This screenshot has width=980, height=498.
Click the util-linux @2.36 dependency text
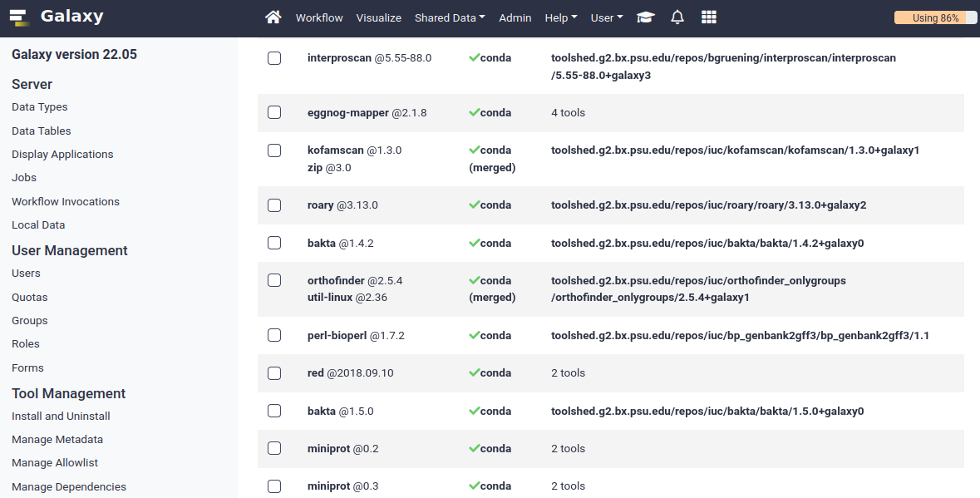point(347,298)
